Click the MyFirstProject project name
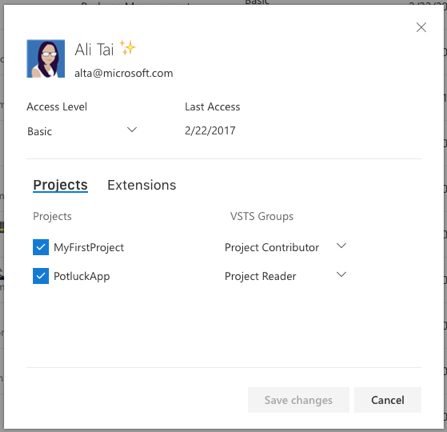The image size is (447, 432). click(x=89, y=248)
